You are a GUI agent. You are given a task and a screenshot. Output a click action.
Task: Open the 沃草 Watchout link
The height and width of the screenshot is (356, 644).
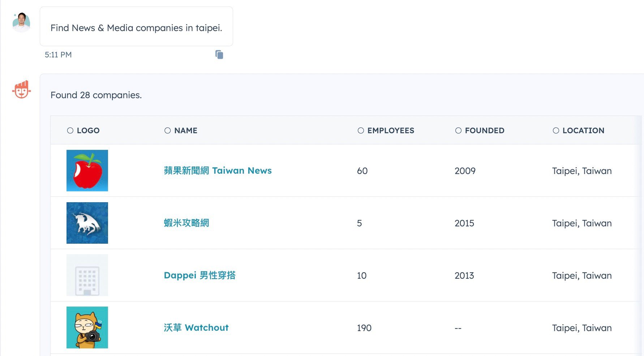(196, 327)
